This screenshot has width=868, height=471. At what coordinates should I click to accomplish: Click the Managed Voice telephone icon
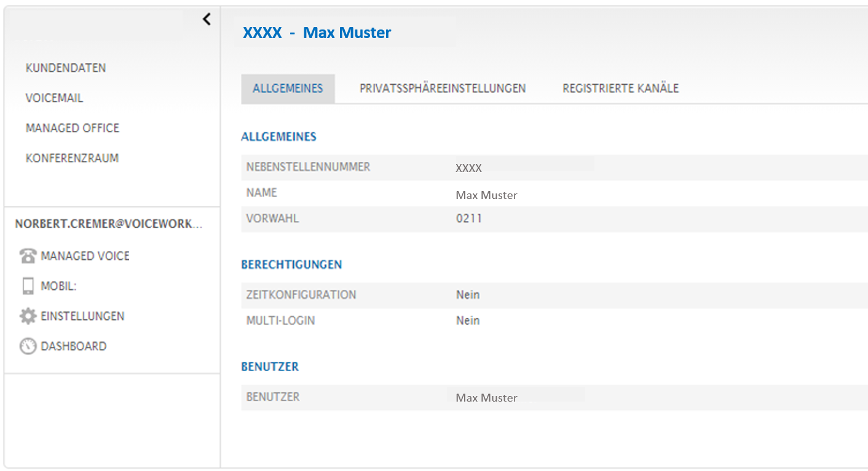28,256
